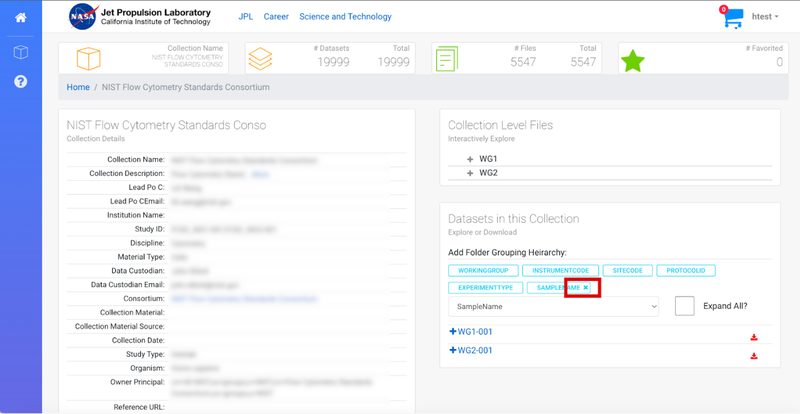Open the shopping cart icon
The height and width of the screenshot is (414, 800).
[x=732, y=17]
